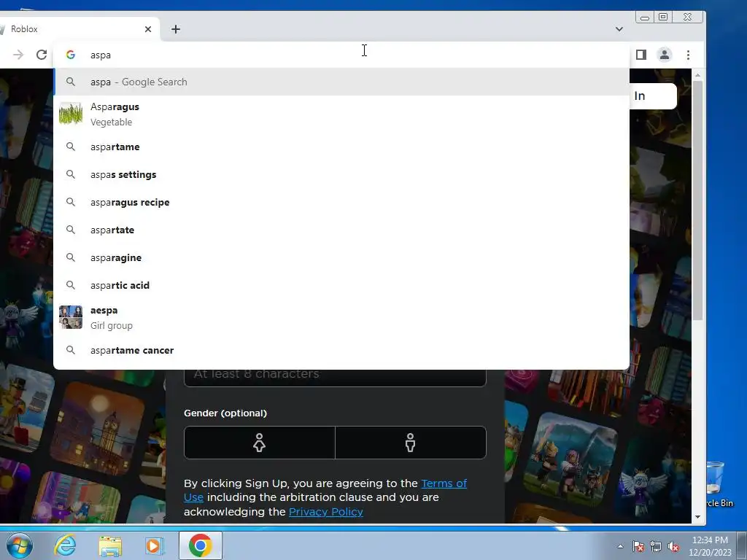This screenshot has width=747, height=560.
Task: Click search icon beside 'aspartic acid'
Action: click(x=71, y=285)
